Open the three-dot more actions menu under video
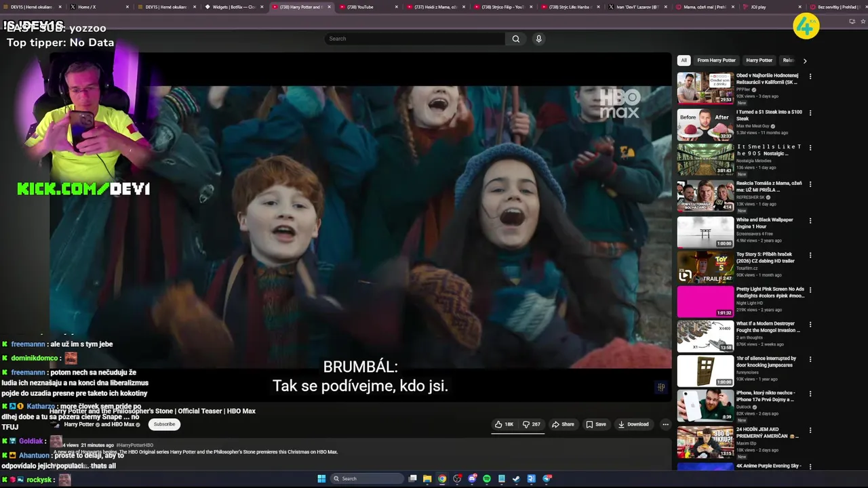Screen dimensions: 868x488 tap(665, 424)
